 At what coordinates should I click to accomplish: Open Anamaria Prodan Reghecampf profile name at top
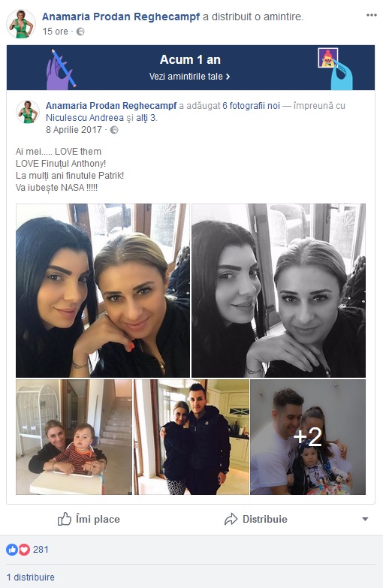[x=121, y=17]
